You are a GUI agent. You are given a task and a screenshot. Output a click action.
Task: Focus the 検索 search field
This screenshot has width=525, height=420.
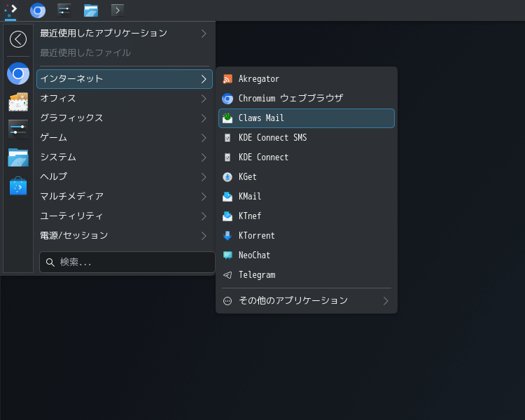(x=133, y=262)
